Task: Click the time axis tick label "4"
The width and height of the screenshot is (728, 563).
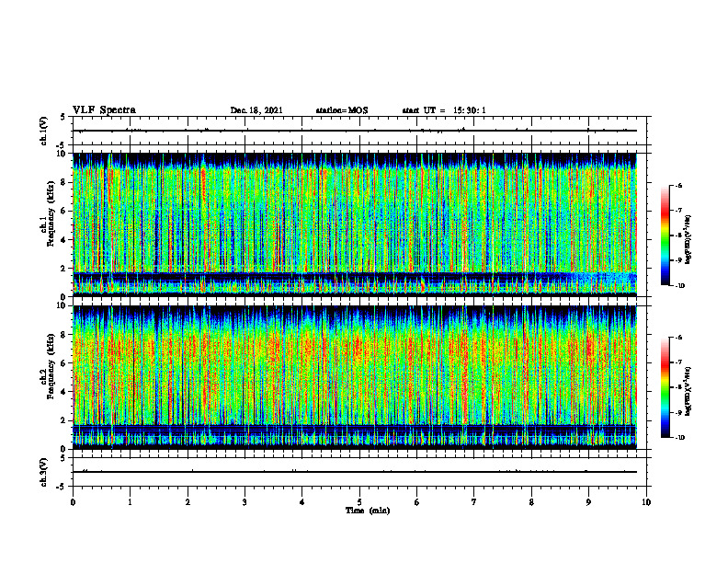Action: (302, 502)
